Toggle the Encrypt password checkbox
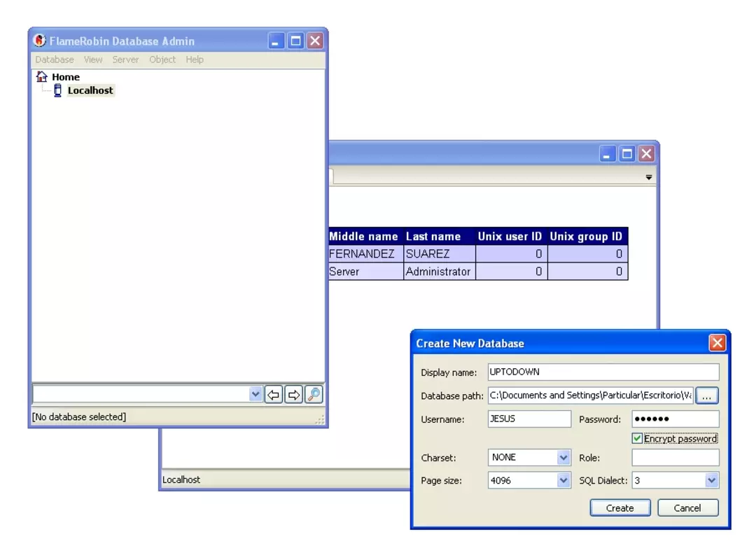The width and height of the screenshot is (754, 560). 637,438
